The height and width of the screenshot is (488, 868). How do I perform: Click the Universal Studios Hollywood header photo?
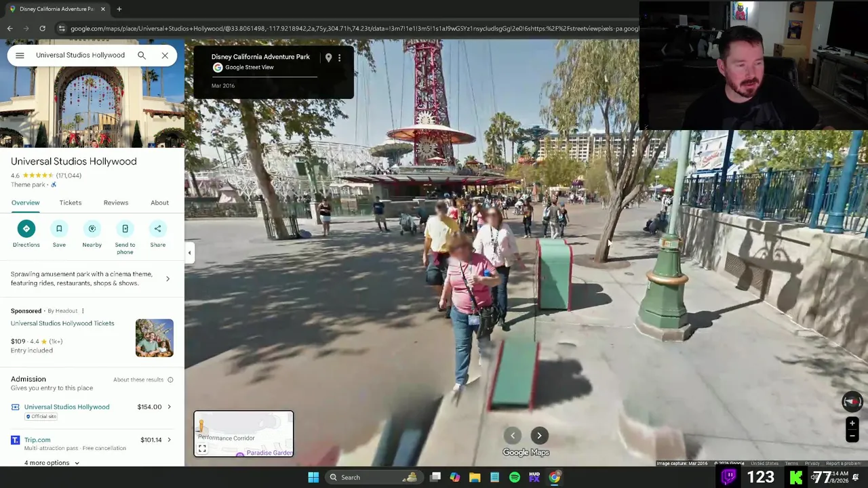click(92, 107)
